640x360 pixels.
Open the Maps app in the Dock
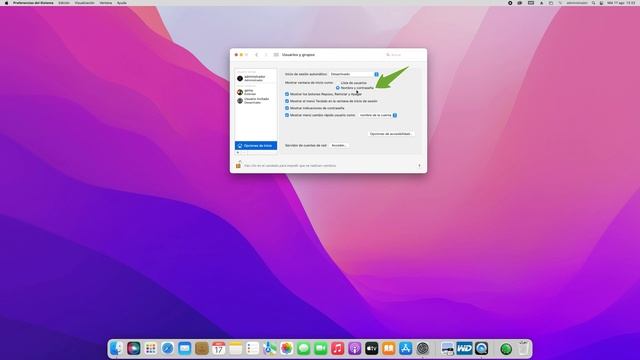click(x=269, y=349)
